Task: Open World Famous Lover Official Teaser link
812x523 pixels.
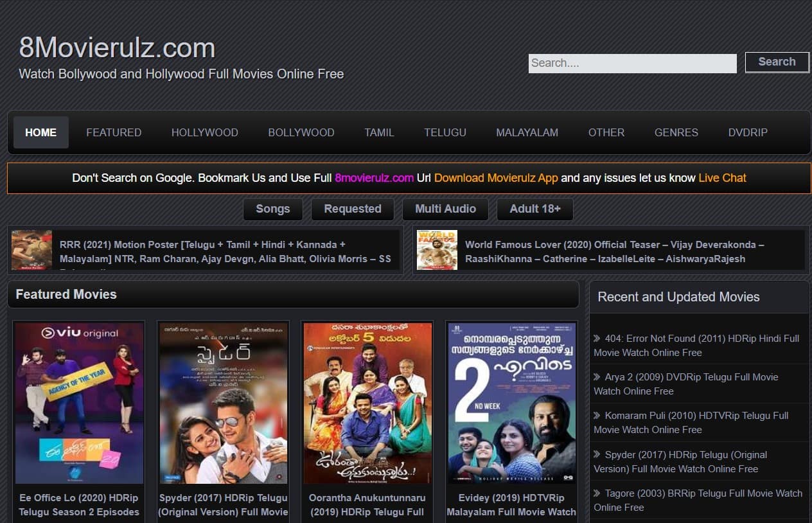Action: coord(615,252)
